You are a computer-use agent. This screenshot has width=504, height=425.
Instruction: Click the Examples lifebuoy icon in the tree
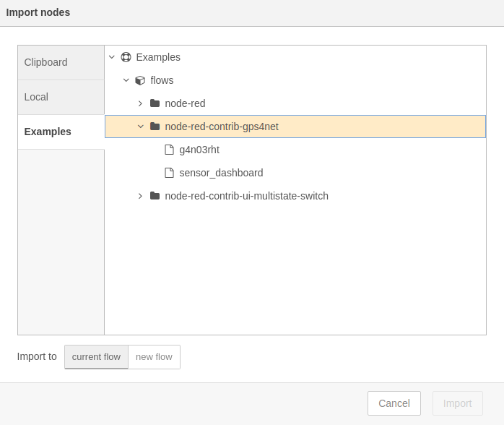[x=126, y=57]
